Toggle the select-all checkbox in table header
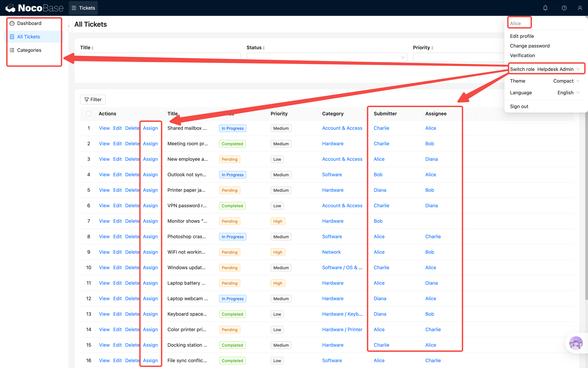Viewport: 588px width, 368px height. click(89, 114)
